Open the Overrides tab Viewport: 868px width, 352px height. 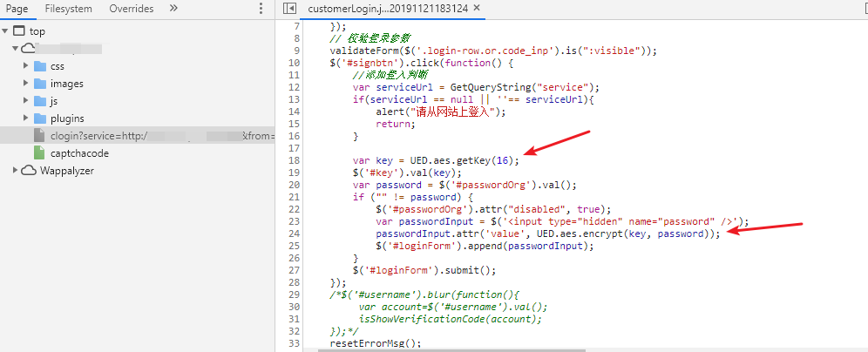tap(132, 9)
